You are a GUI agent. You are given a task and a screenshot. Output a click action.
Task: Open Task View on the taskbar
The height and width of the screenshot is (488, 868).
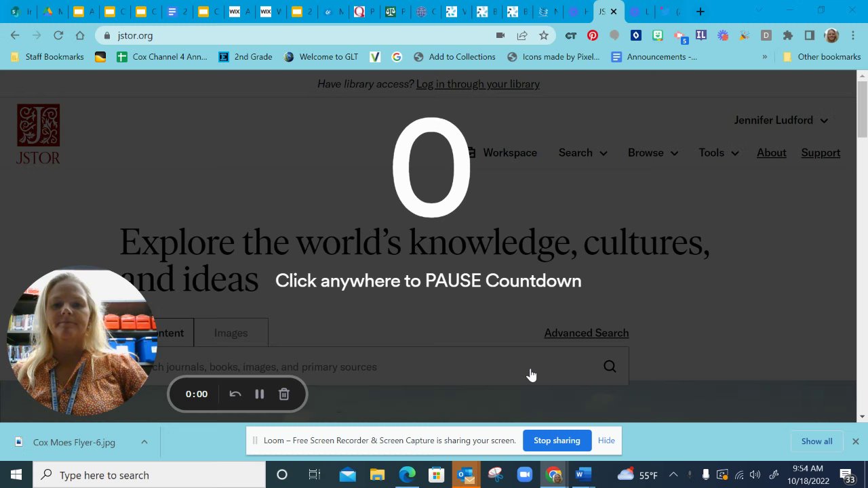tap(314, 475)
